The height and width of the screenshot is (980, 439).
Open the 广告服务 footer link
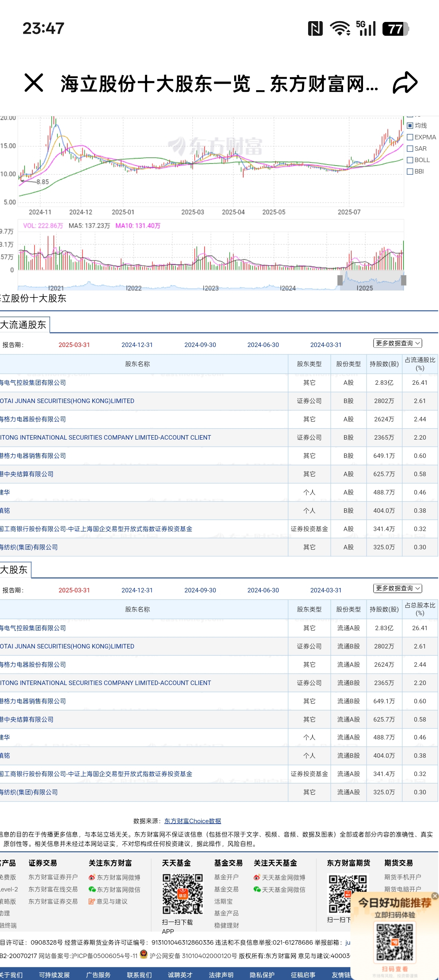pos(98,975)
